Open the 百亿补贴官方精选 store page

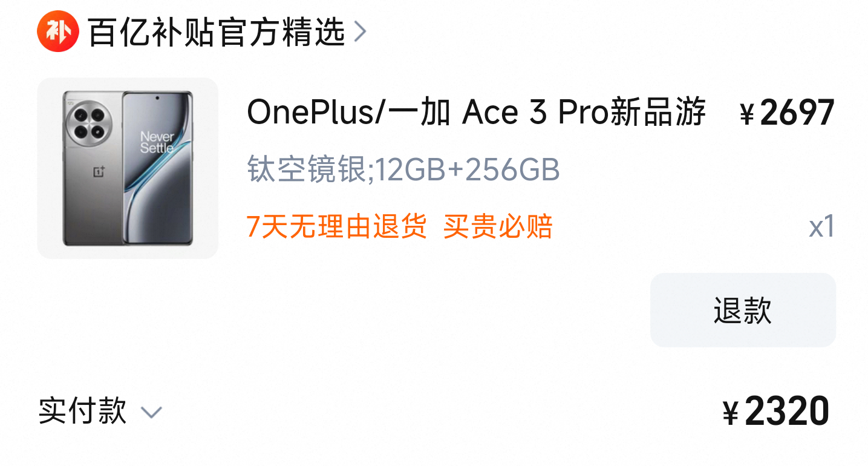[x=217, y=32]
